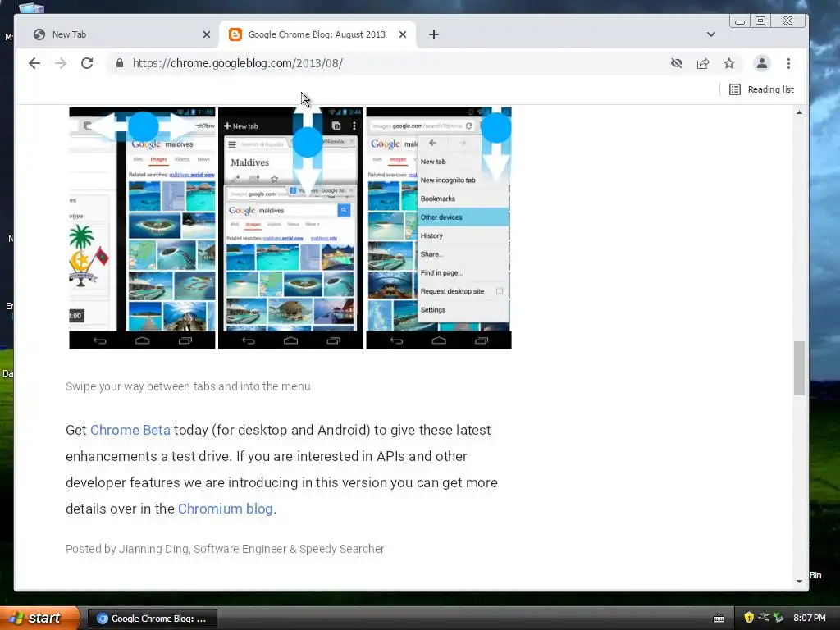Viewport: 840px width, 630px height.
Task: Go back to the previous page
Action: click(x=34, y=63)
